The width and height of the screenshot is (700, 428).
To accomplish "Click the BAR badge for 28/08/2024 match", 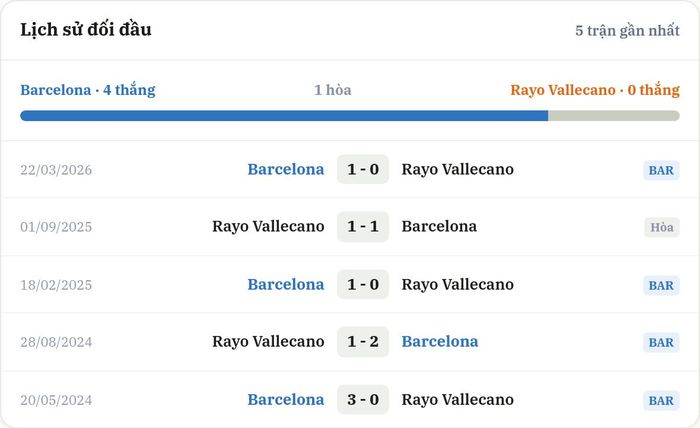I will tap(661, 342).
